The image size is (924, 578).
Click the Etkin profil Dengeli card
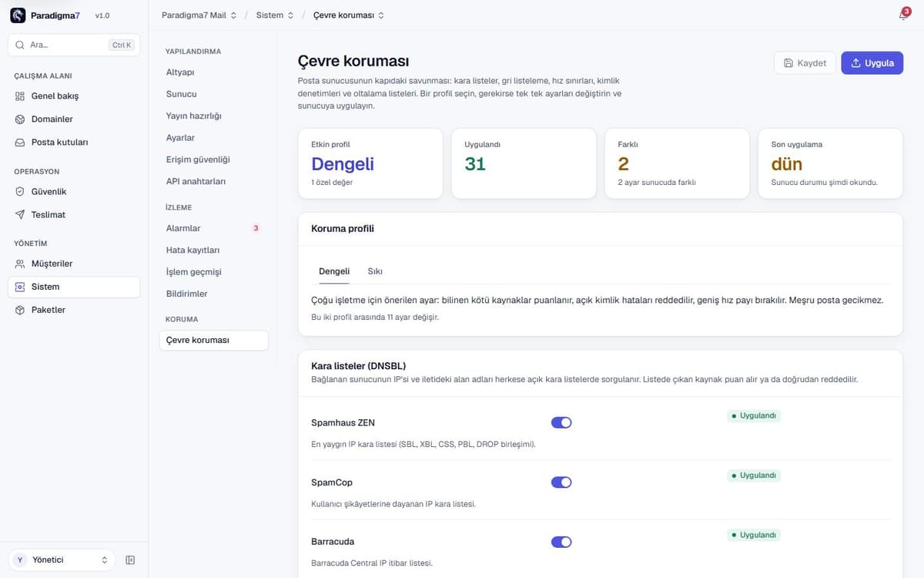370,163
